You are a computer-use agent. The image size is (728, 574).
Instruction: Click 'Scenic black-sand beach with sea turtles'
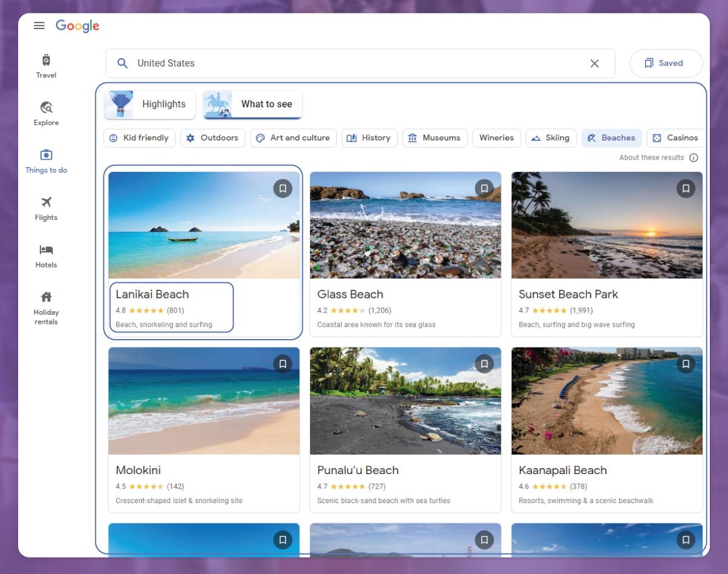point(383,501)
